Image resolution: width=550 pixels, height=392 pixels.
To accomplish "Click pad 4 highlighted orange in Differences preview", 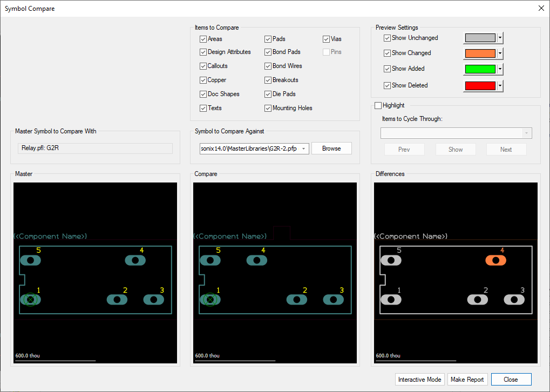I will click(x=495, y=260).
